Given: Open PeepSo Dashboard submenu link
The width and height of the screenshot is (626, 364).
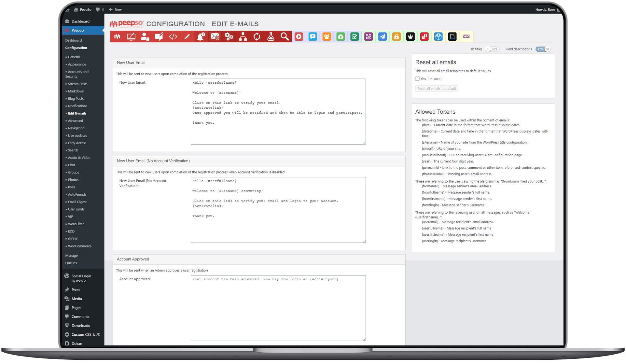Looking at the screenshot, I should [74, 40].
